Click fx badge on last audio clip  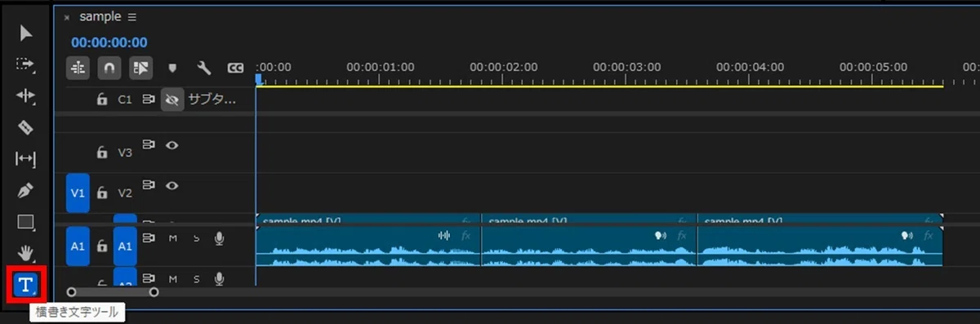pos(928,235)
